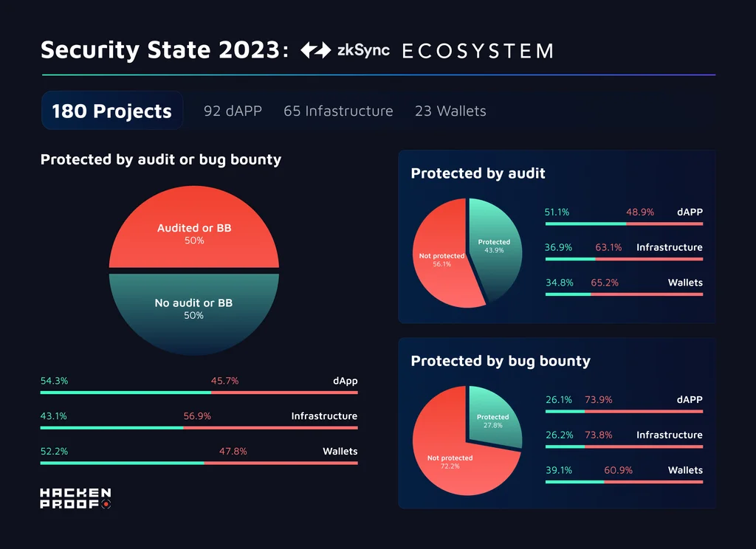Click the "Security State 2023:" title
756x549 pixels.
(165, 50)
